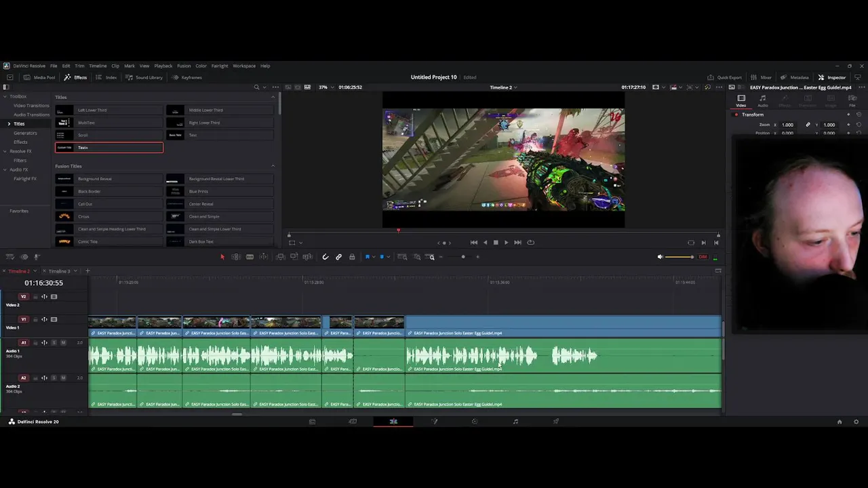Play the timeline in the viewer

tap(506, 243)
